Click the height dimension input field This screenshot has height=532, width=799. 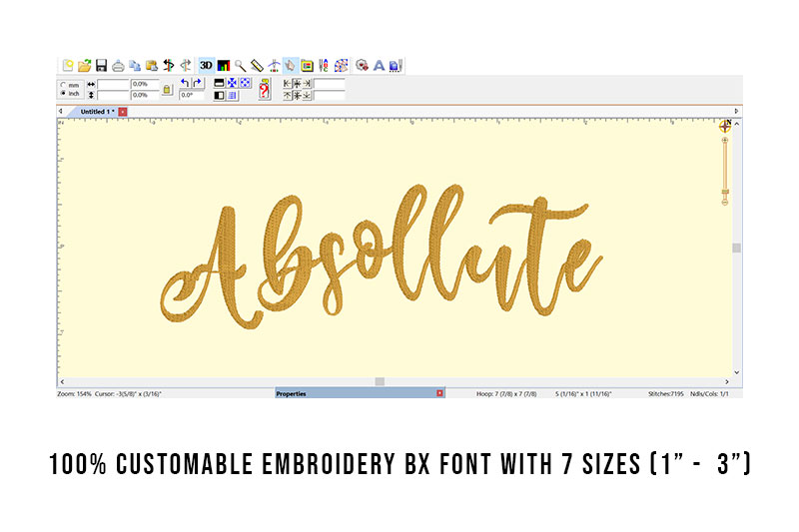click(x=113, y=95)
